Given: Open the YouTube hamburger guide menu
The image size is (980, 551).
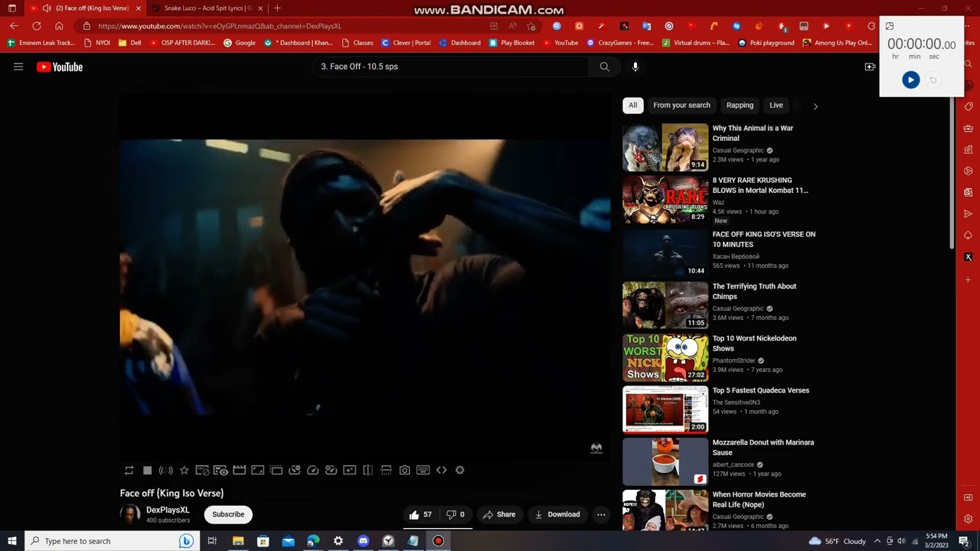Looking at the screenshot, I should [18, 67].
